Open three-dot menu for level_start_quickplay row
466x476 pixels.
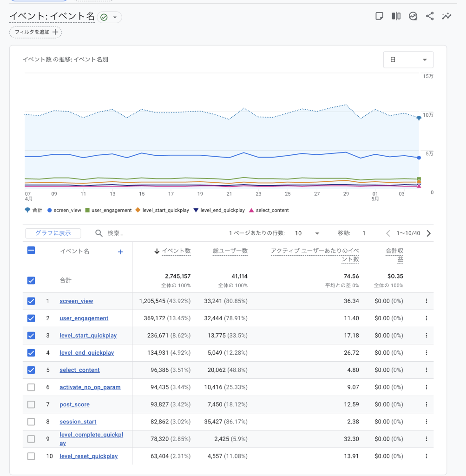pyautogui.click(x=426, y=336)
